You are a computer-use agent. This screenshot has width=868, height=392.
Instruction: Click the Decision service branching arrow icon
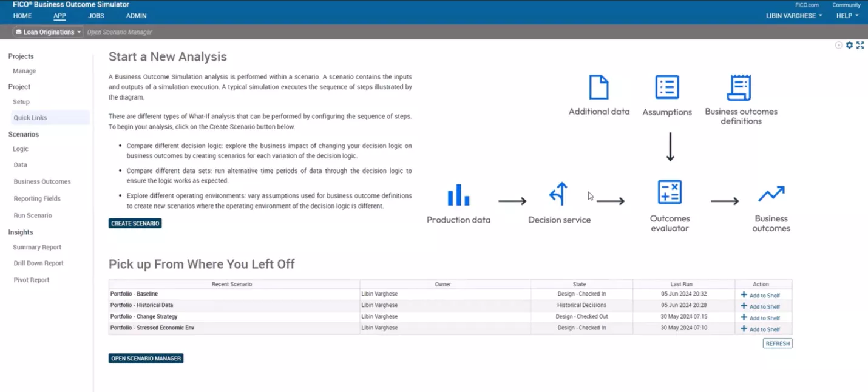tap(558, 194)
